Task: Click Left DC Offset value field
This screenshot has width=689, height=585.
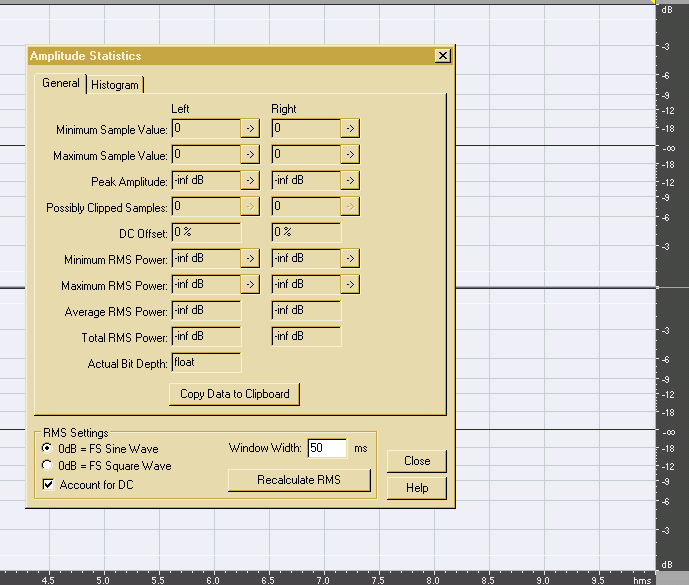Action: point(206,232)
